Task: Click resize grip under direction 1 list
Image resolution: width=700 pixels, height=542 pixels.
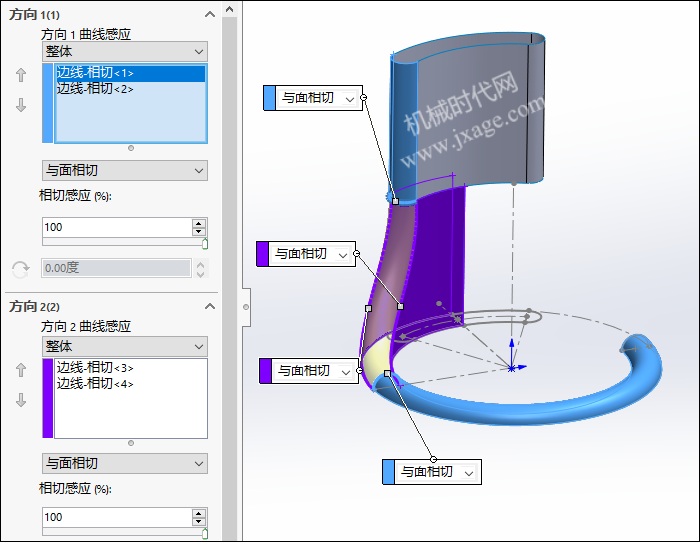Action: pyautogui.click(x=131, y=148)
